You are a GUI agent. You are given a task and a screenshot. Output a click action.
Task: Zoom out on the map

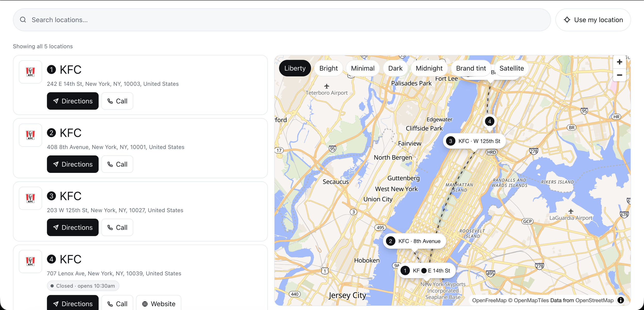(x=620, y=75)
